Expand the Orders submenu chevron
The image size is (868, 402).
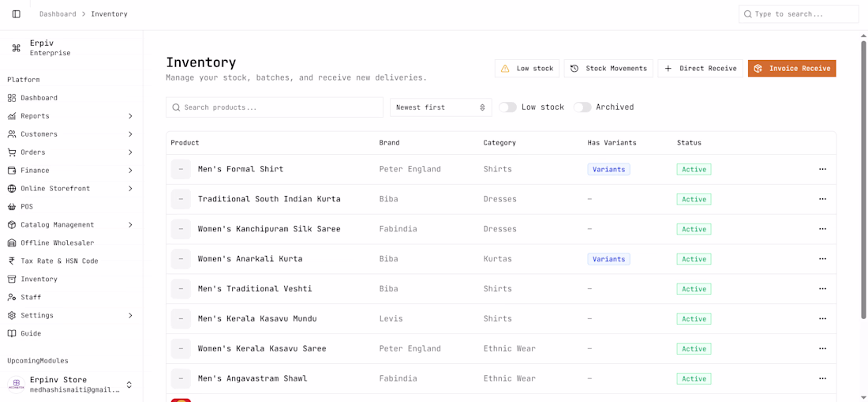pyautogui.click(x=131, y=152)
